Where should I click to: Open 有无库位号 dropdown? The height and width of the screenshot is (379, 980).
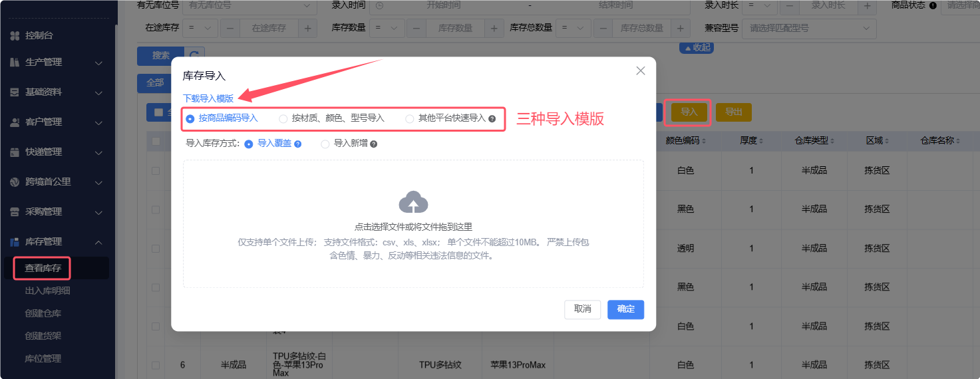click(x=249, y=5)
